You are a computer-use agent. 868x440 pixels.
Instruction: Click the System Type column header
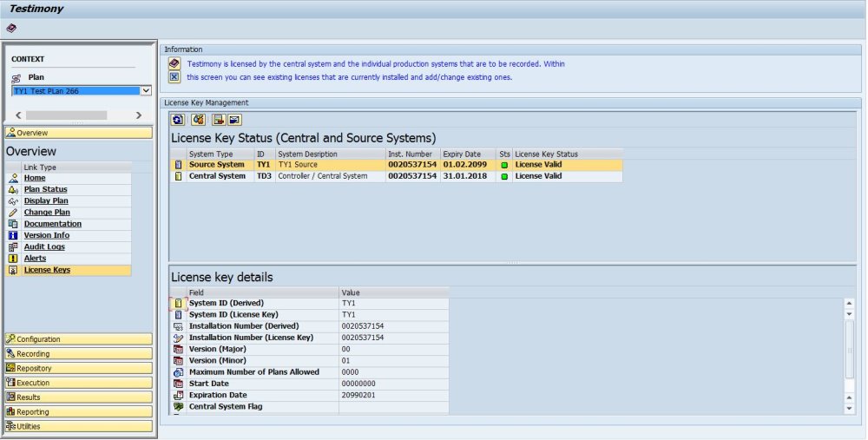click(x=220, y=154)
